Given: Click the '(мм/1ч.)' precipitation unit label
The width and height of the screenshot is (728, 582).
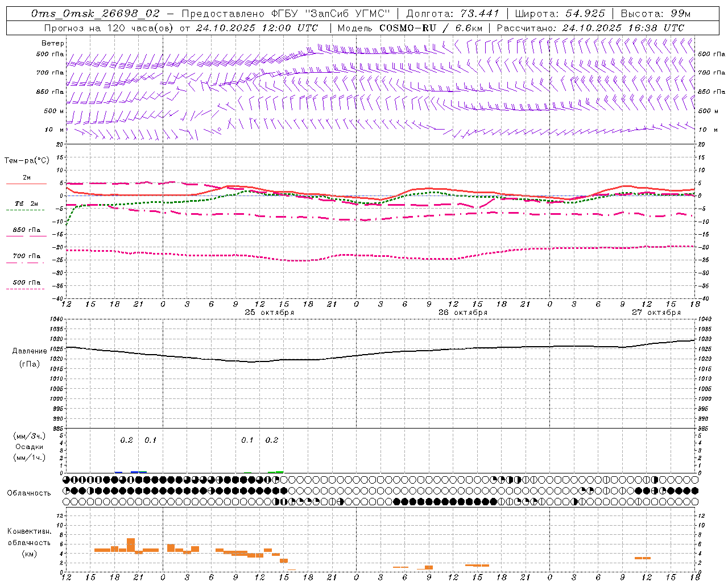Looking at the screenshot, I should coord(28,458).
